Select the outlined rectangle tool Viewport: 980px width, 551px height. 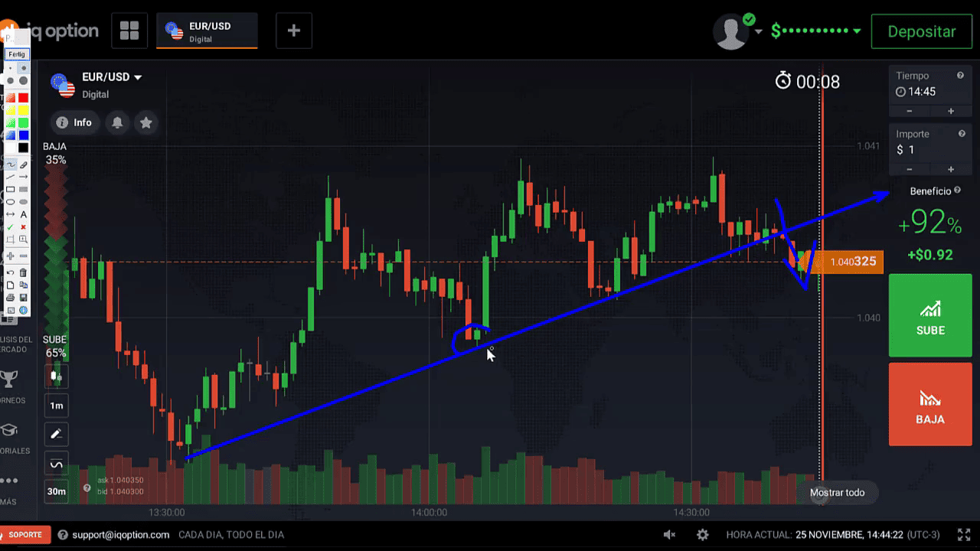pos(11,189)
